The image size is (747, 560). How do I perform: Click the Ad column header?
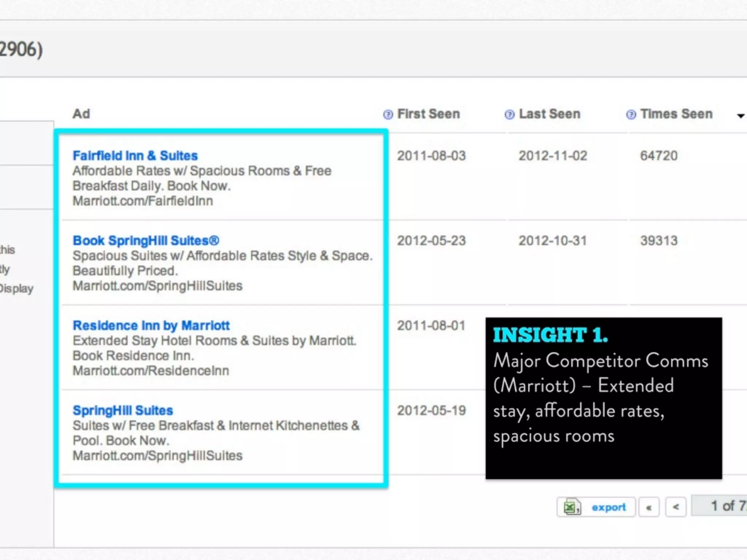(x=81, y=114)
